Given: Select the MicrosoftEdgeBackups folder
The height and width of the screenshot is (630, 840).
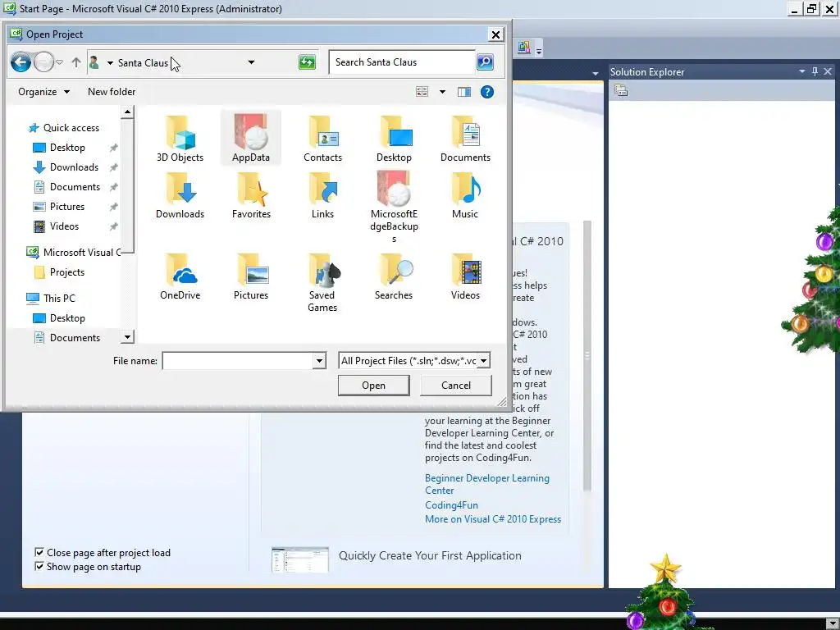Looking at the screenshot, I should [394, 207].
